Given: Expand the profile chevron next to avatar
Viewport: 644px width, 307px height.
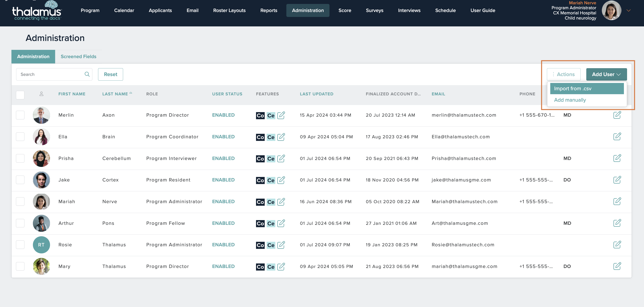Looking at the screenshot, I should tap(628, 10).
